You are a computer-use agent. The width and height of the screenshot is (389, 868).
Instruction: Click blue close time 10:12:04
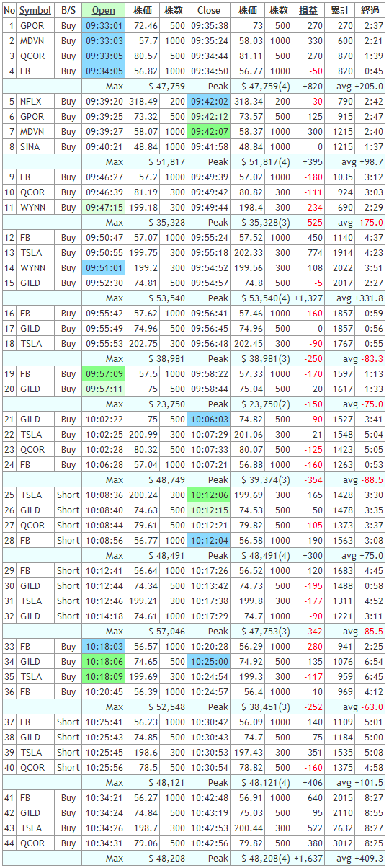209,541
